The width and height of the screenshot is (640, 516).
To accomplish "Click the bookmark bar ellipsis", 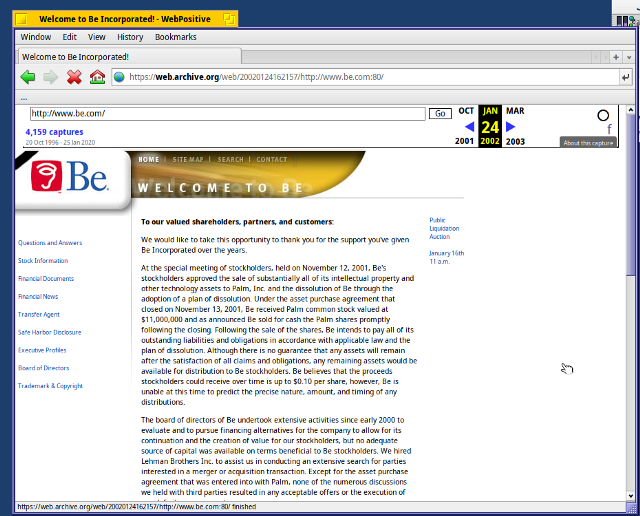I will (x=24, y=98).
